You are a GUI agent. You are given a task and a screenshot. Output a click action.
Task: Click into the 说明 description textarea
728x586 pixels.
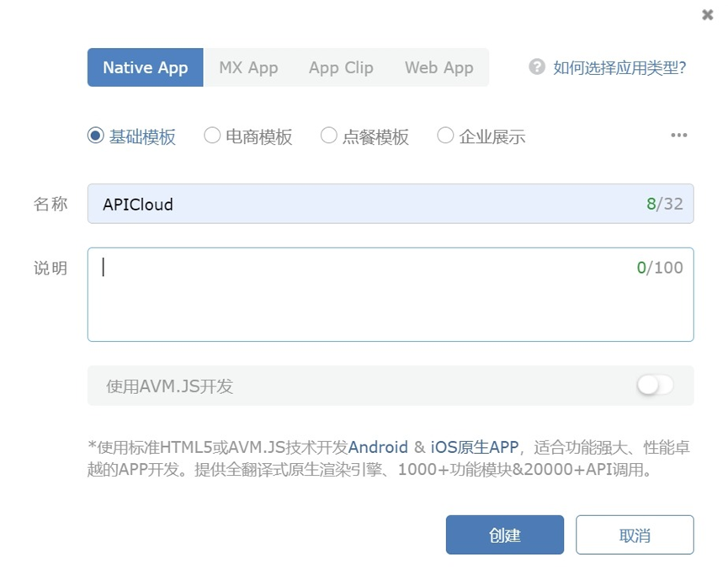(391, 295)
